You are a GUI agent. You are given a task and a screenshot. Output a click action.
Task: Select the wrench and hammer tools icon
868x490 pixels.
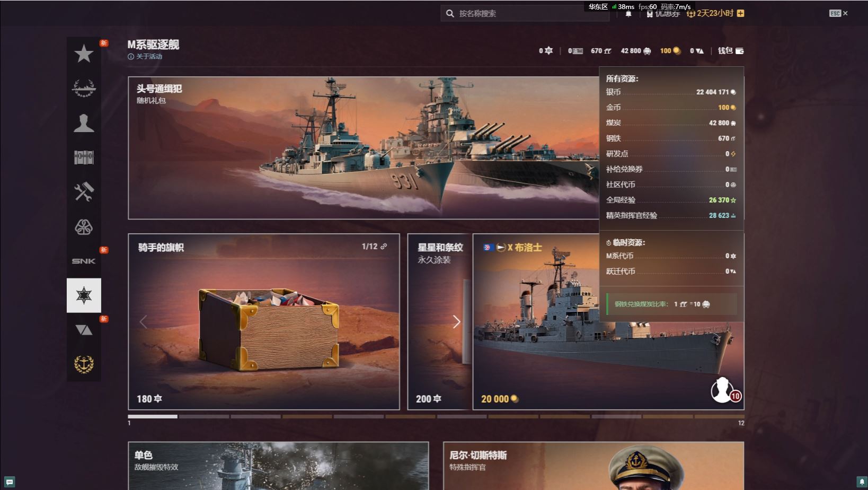tap(84, 191)
